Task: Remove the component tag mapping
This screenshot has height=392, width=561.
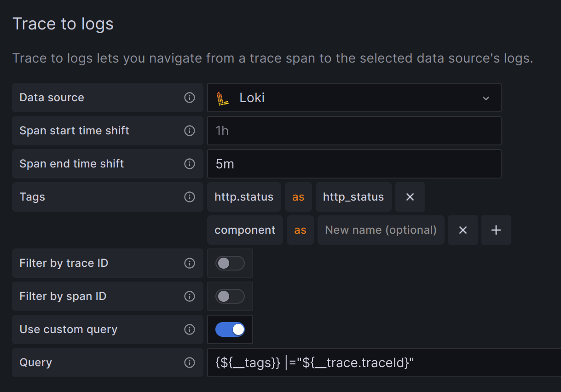Action: 463,230
